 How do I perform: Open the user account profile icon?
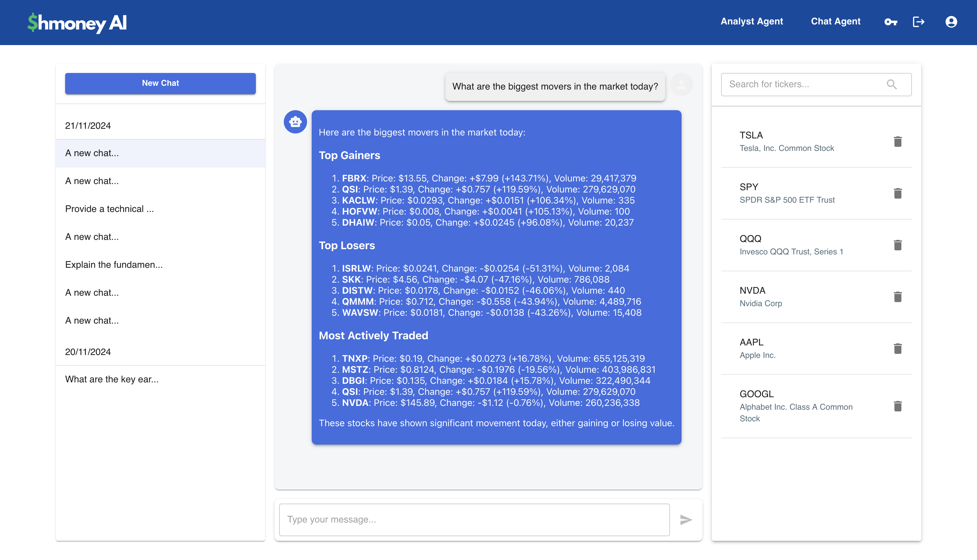[x=951, y=22]
